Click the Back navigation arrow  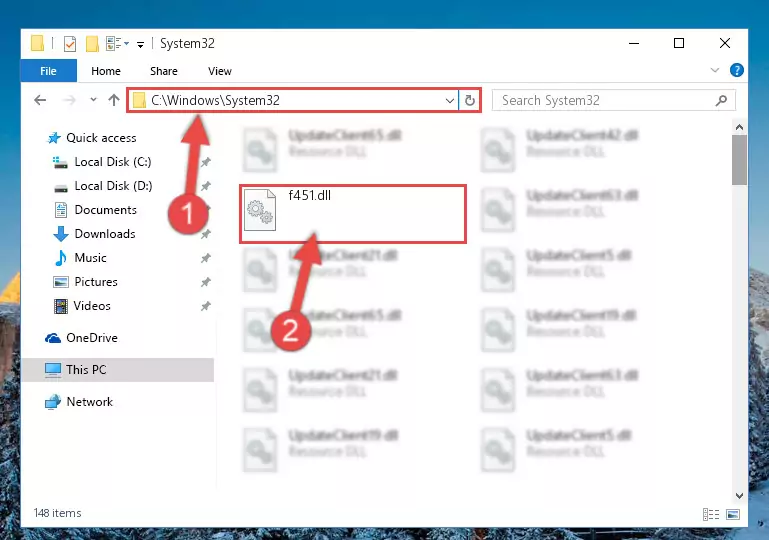click(40, 100)
